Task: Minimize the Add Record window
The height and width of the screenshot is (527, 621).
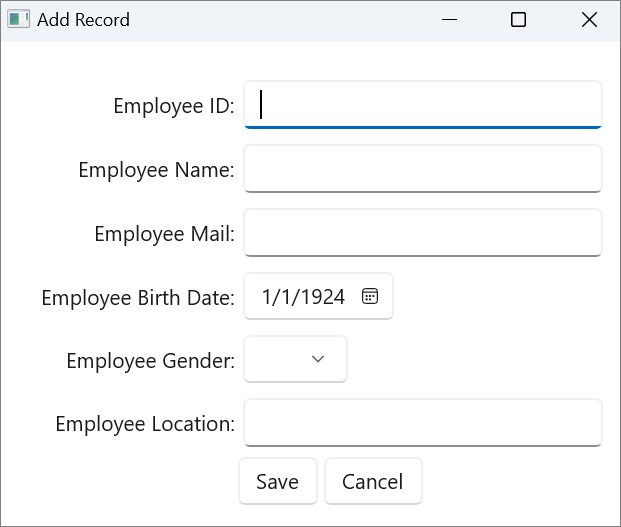Action: pos(449,20)
